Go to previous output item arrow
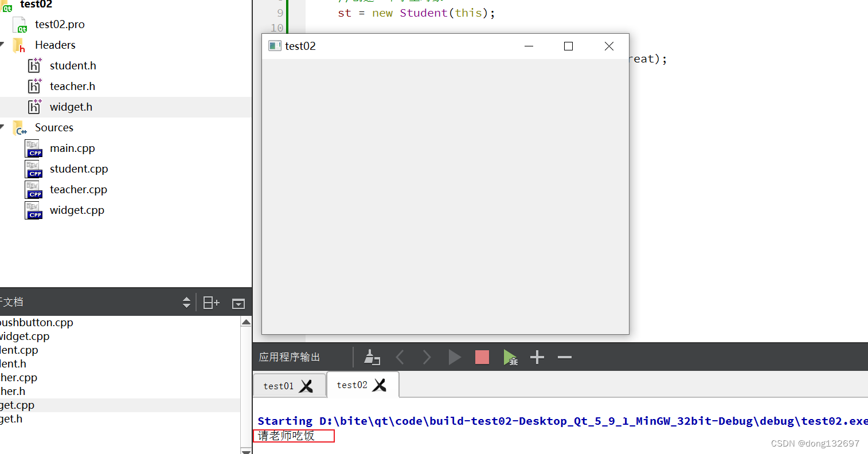 (400, 357)
